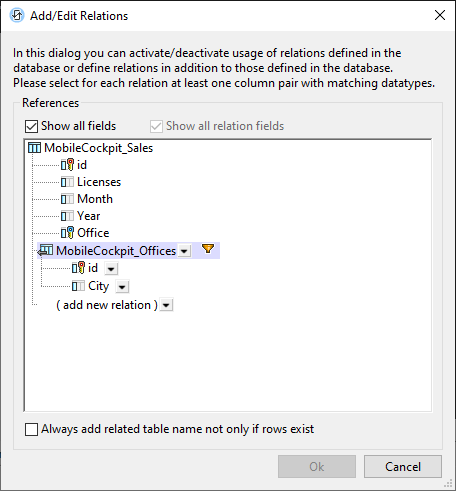Open the dropdown next to City field
This screenshot has width=456, height=491.
pyautogui.click(x=122, y=286)
